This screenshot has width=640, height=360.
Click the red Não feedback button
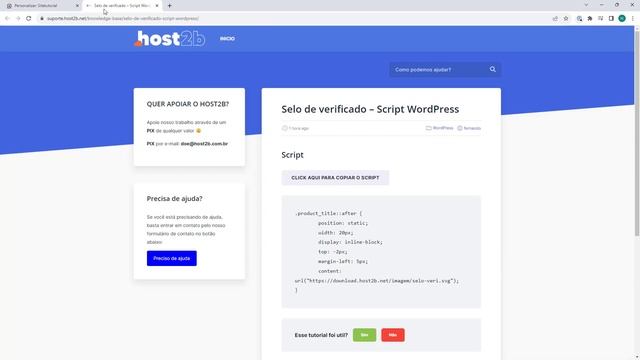click(393, 335)
